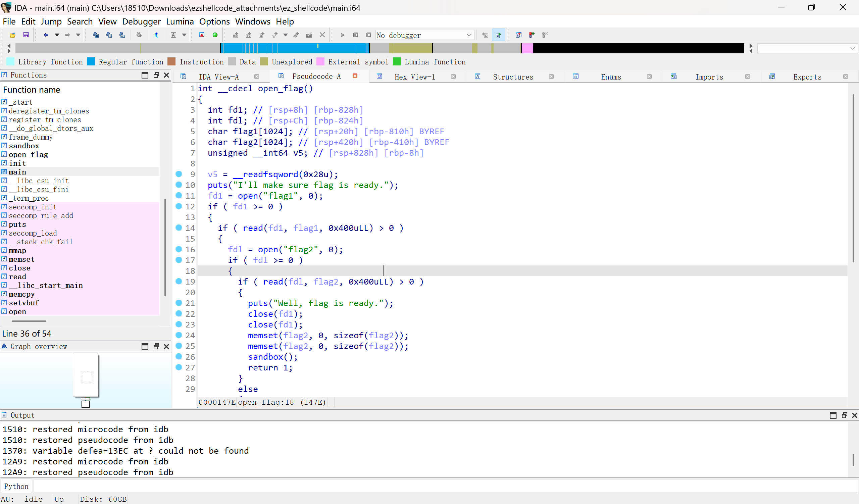Open the back-navigation history dropdown arrow
Screen dimensions: 859x504
coord(57,35)
